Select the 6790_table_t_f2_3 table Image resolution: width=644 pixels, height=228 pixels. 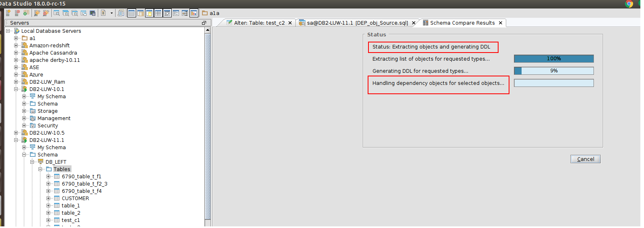(x=84, y=184)
